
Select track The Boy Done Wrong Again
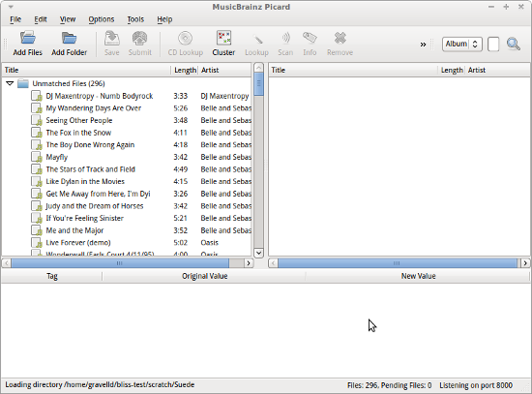click(x=90, y=145)
